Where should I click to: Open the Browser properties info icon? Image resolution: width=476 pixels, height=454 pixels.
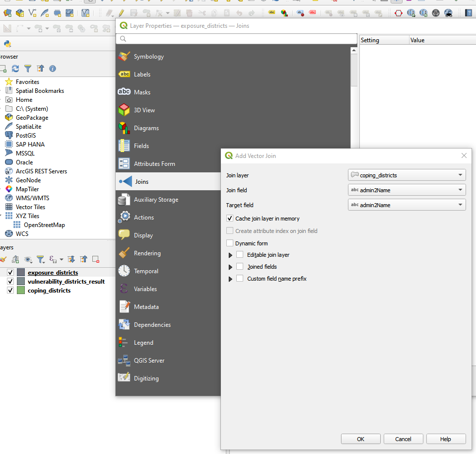(x=53, y=69)
